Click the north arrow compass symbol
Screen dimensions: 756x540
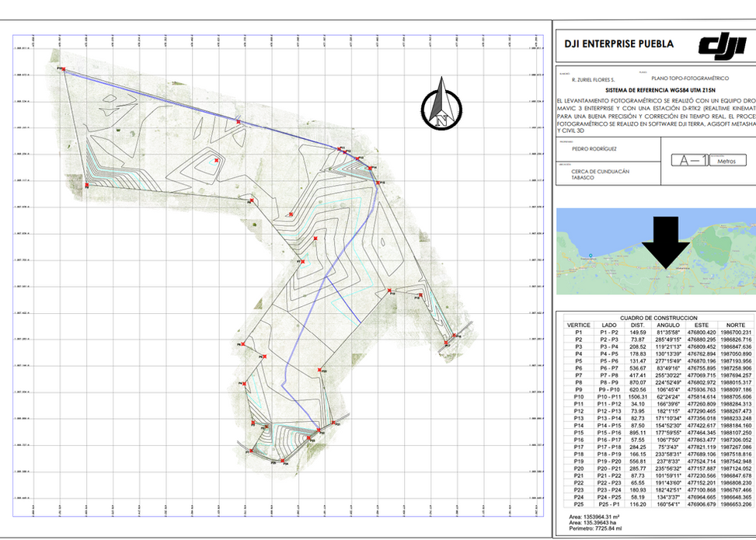pos(441,105)
